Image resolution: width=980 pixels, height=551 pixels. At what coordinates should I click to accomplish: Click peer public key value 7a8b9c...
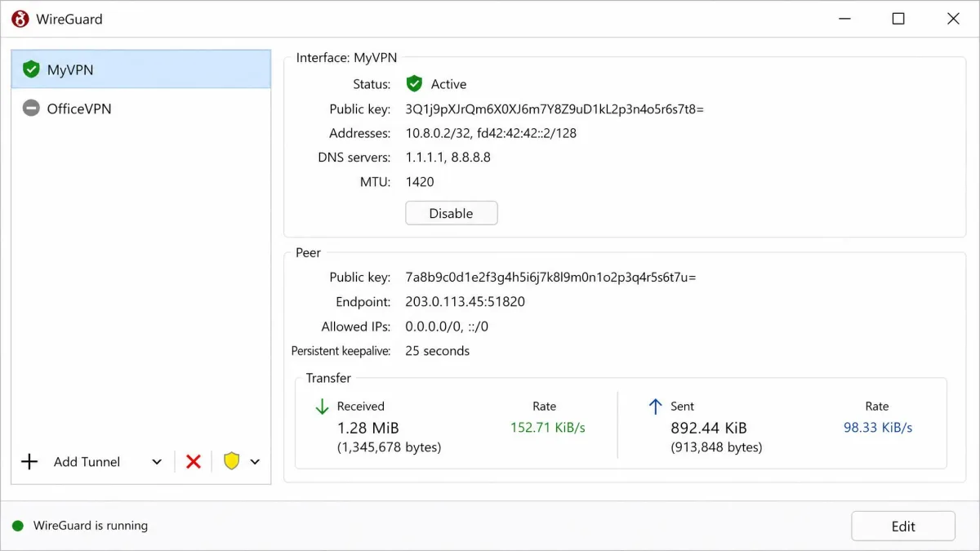click(551, 278)
